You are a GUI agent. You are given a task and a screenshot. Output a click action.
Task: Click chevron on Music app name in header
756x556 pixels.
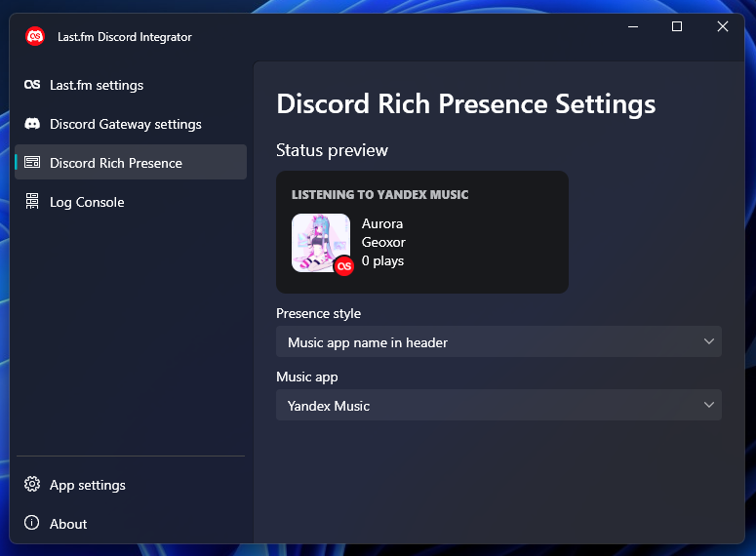(709, 342)
